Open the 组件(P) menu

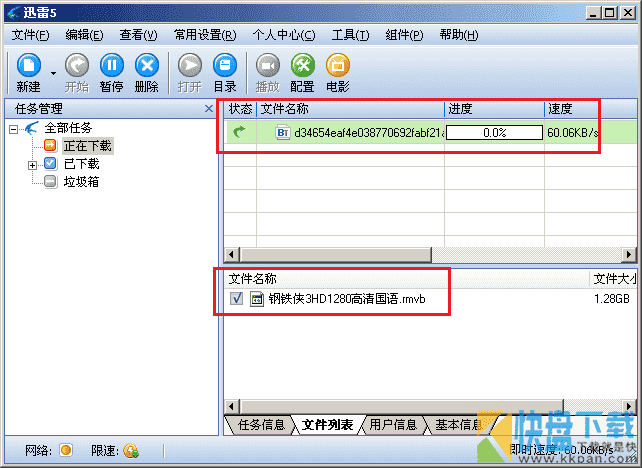pyautogui.click(x=405, y=35)
